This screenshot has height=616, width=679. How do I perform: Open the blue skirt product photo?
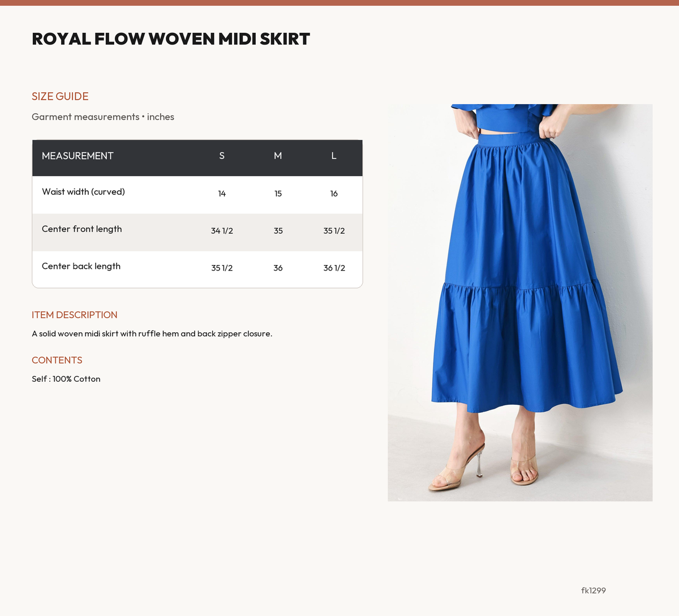(x=520, y=302)
